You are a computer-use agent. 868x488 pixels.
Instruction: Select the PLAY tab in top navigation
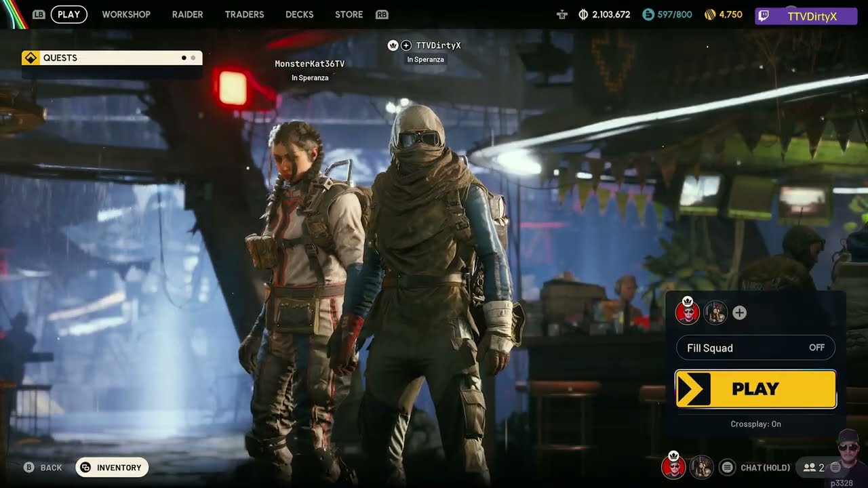coord(68,14)
